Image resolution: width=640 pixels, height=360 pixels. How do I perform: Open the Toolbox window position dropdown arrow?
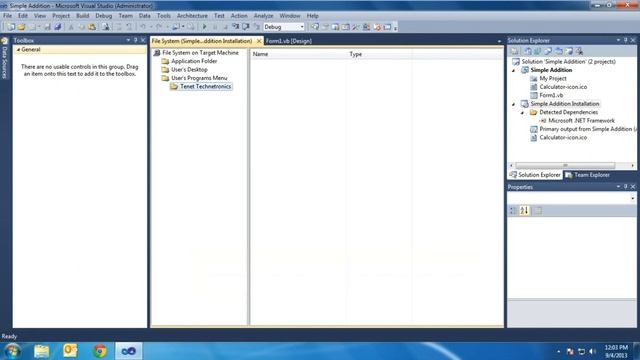(128, 40)
